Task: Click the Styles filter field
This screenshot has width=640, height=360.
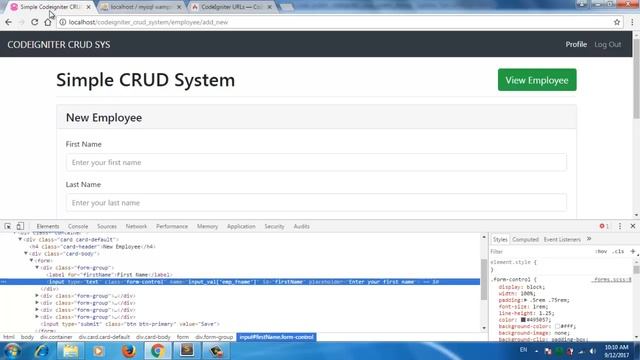Action: [539, 251]
